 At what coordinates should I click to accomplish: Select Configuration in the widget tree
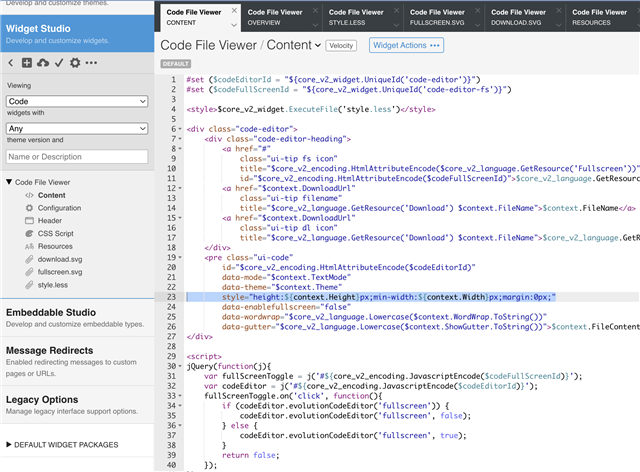60,208
